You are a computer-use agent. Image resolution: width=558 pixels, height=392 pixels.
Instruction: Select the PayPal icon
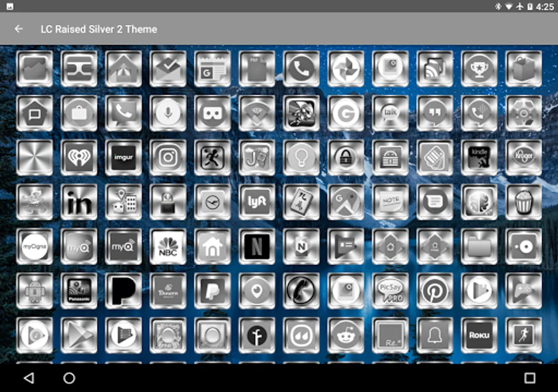click(x=212, y=291)
